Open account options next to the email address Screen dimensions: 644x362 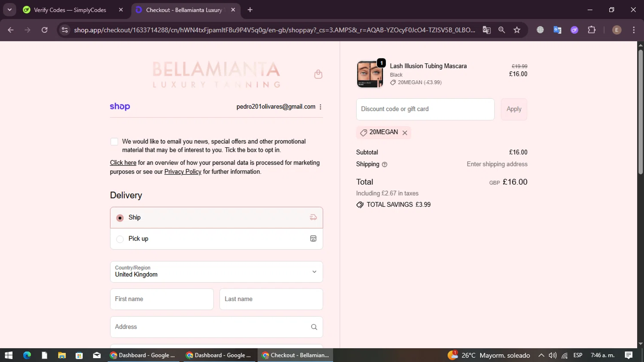pyautogui.click(x=320, y=107)
